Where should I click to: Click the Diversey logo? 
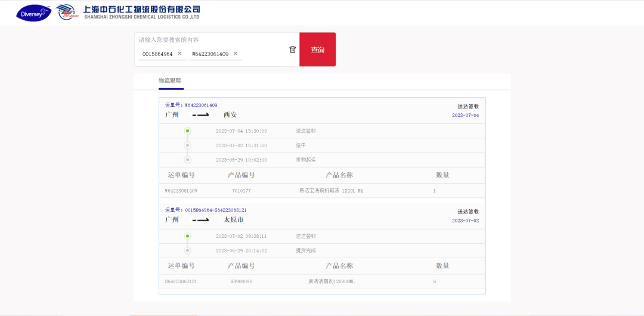(33, 13)
